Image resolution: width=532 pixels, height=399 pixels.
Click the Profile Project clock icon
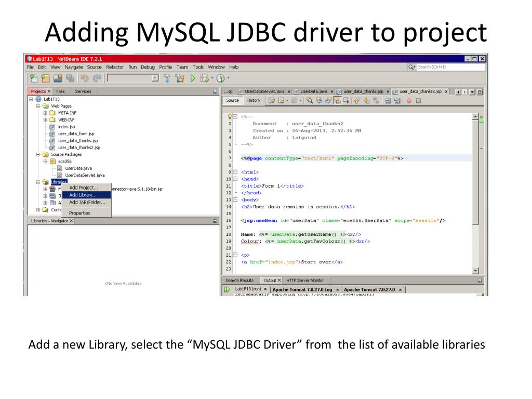click(220, 78)
